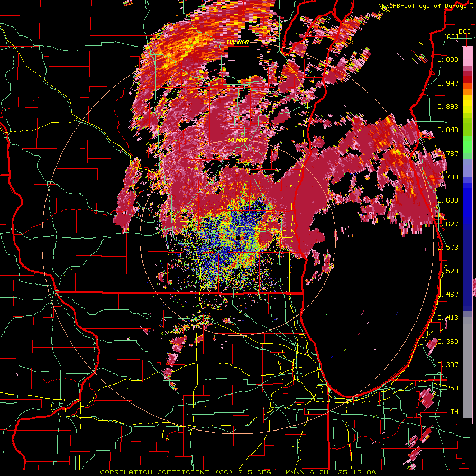Click the 1.000 legend value
476x476 pixels.
tap(448, 59)
